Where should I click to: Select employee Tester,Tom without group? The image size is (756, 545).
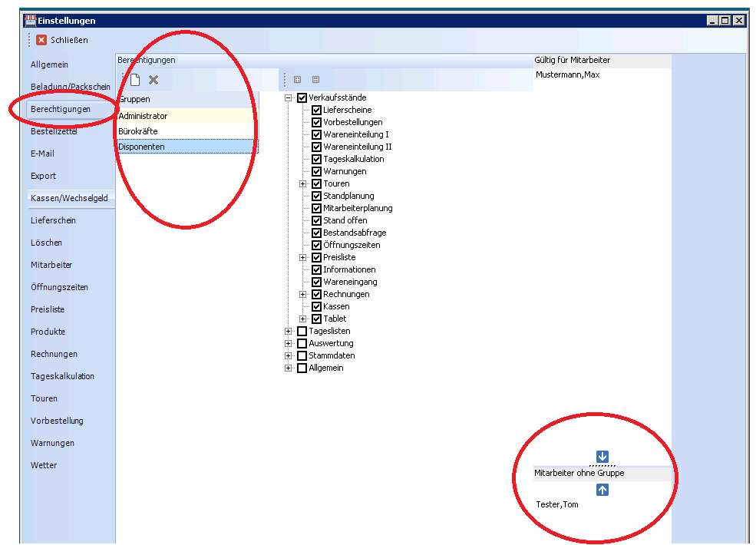tap(556, 504)
